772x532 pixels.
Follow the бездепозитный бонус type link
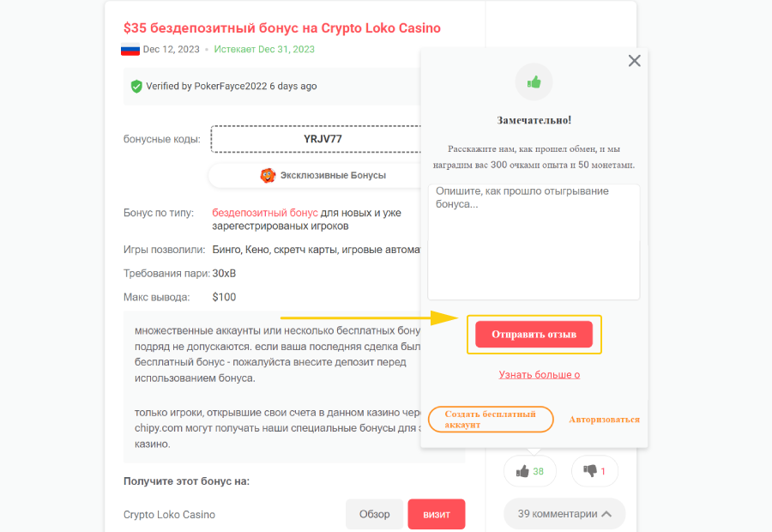[265, 212]
